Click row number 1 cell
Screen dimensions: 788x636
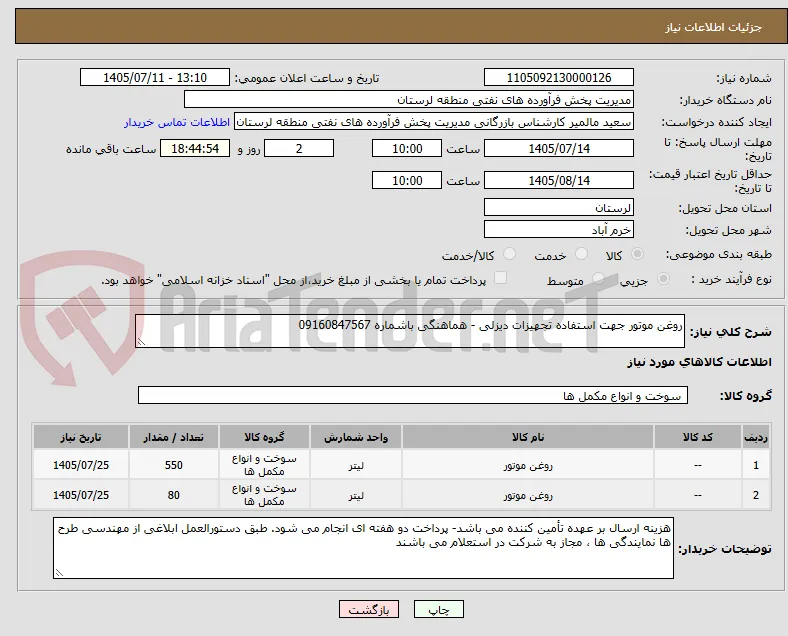[755, 465]
